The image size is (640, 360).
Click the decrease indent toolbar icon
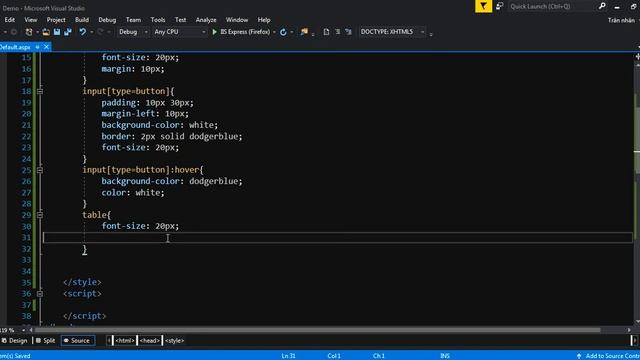(338, 32)
